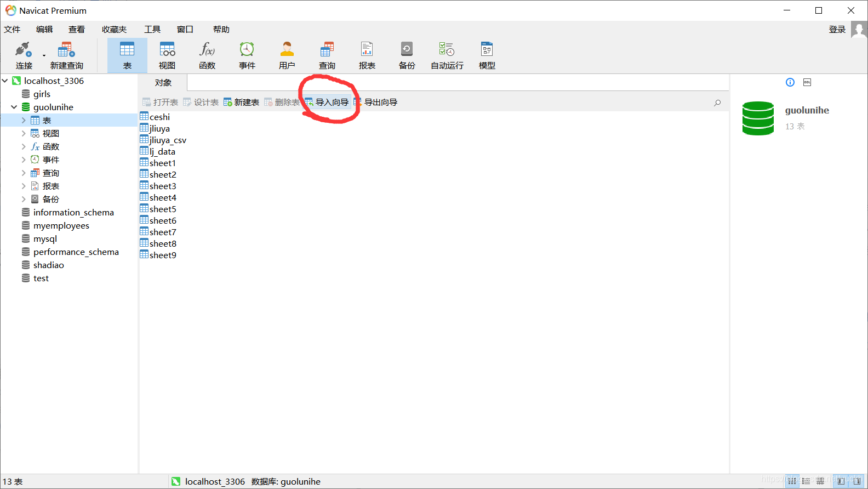
Task: Collapse the guolunihe database node
Action: pyautogui.click(x=14, y=107)
